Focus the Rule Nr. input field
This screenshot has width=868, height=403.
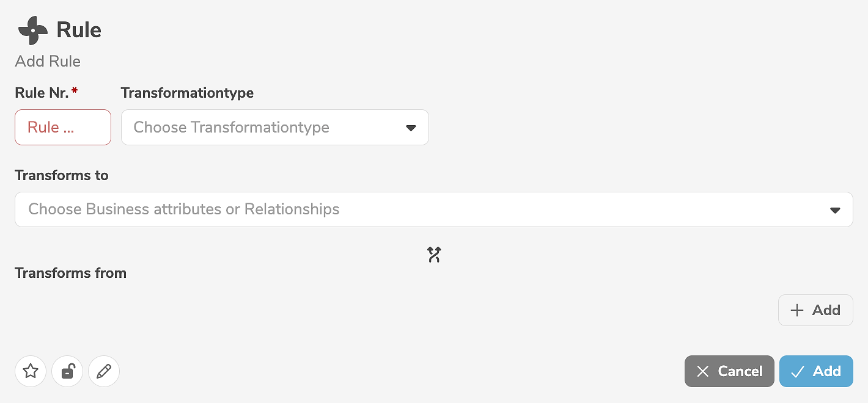63,128
